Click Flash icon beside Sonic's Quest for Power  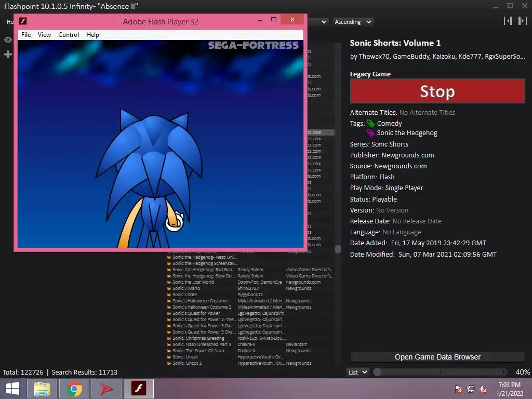coord(169,313)
